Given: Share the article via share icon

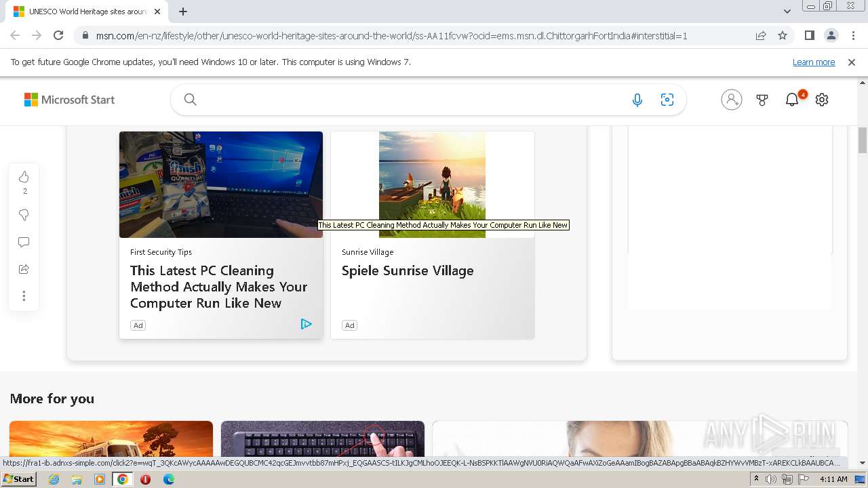Looking at the screenshot, I should (x=24, y=269).
